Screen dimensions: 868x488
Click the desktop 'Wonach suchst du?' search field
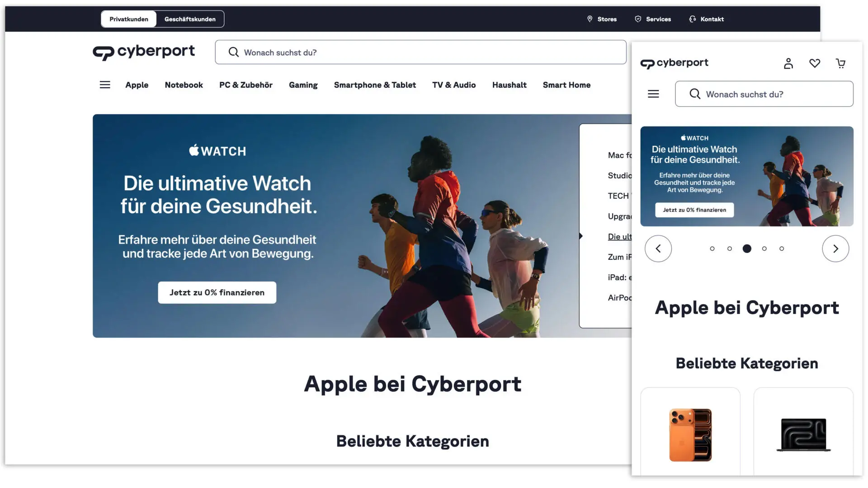[x=420, y=52]
